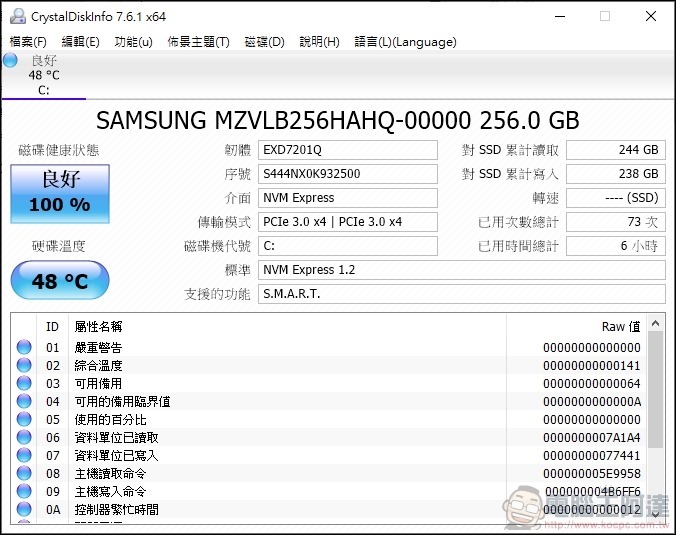676x535 pixels.
Task: Open the 磁碟(D) menu
Action: (x=264, y=42)
